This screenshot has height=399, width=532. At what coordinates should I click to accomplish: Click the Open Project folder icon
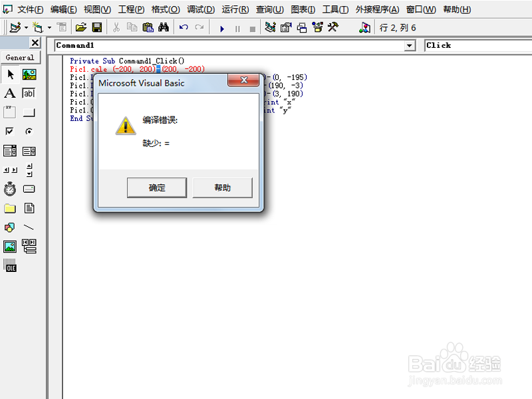(81, 27)
